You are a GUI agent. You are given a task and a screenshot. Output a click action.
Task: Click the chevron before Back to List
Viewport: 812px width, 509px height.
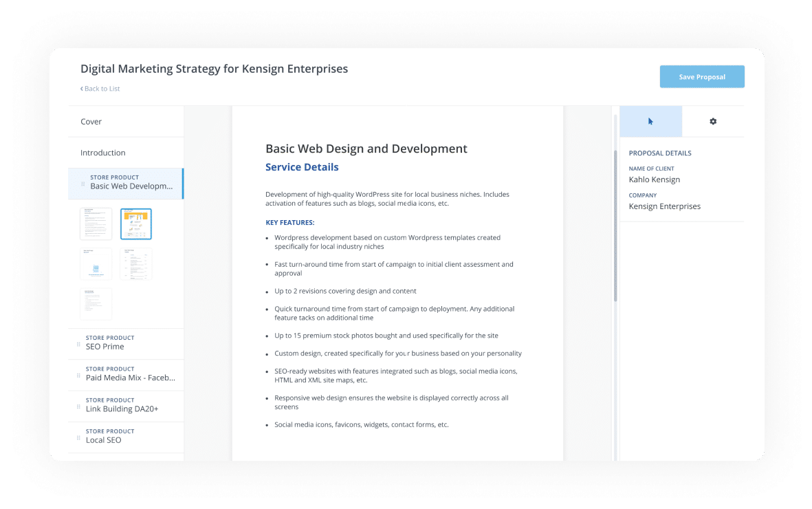pyautogui.click(x=83, y=88)
